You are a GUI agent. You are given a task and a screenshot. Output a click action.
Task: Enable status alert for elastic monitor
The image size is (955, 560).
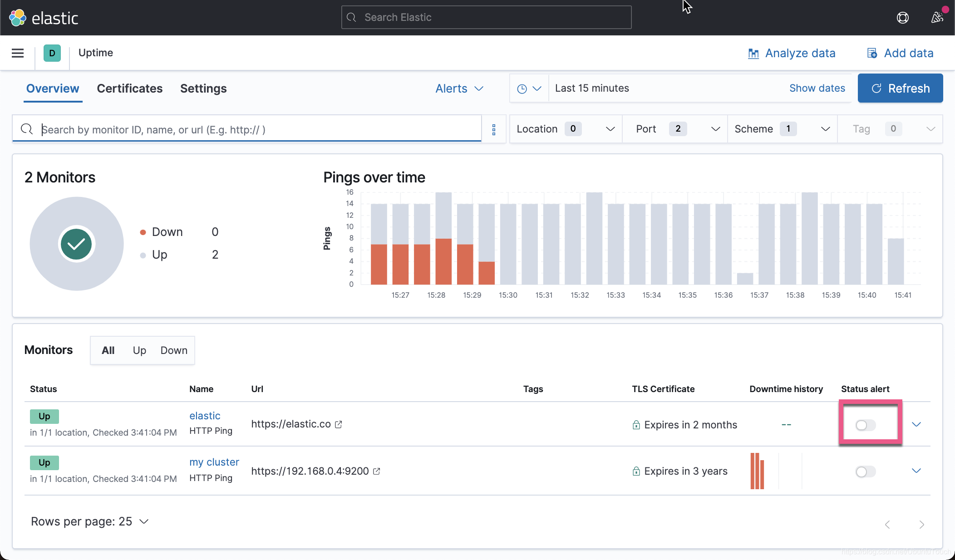coord(865,425)
